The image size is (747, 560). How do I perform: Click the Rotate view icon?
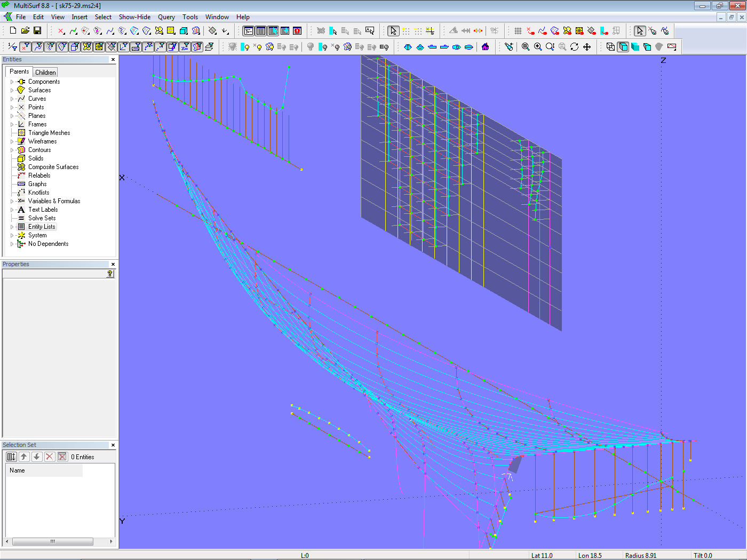(574, 47)
